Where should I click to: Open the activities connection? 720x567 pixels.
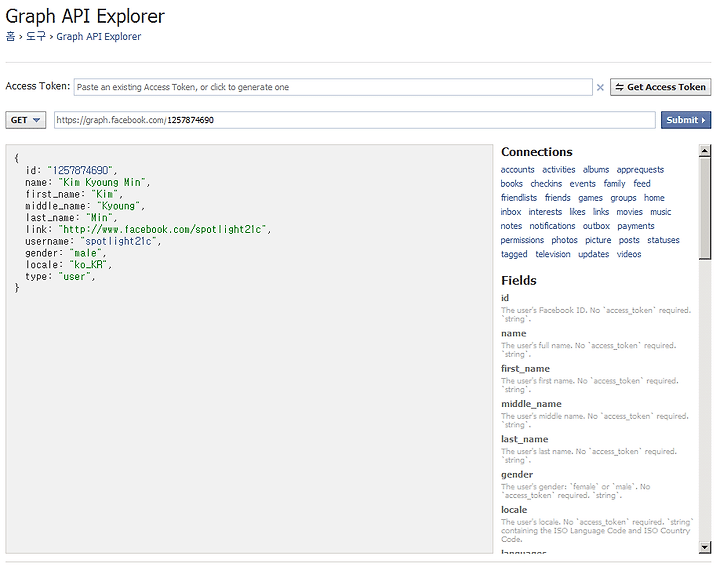pos(558,170)
